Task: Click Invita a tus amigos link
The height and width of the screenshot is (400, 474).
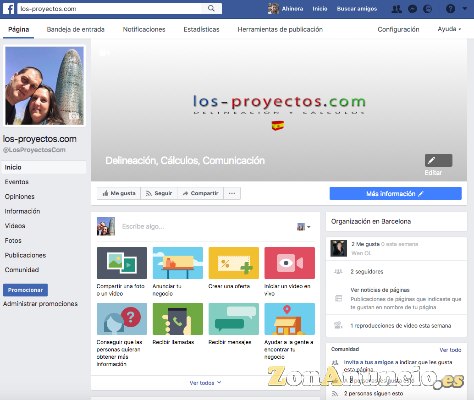Action: click(398, 366)
